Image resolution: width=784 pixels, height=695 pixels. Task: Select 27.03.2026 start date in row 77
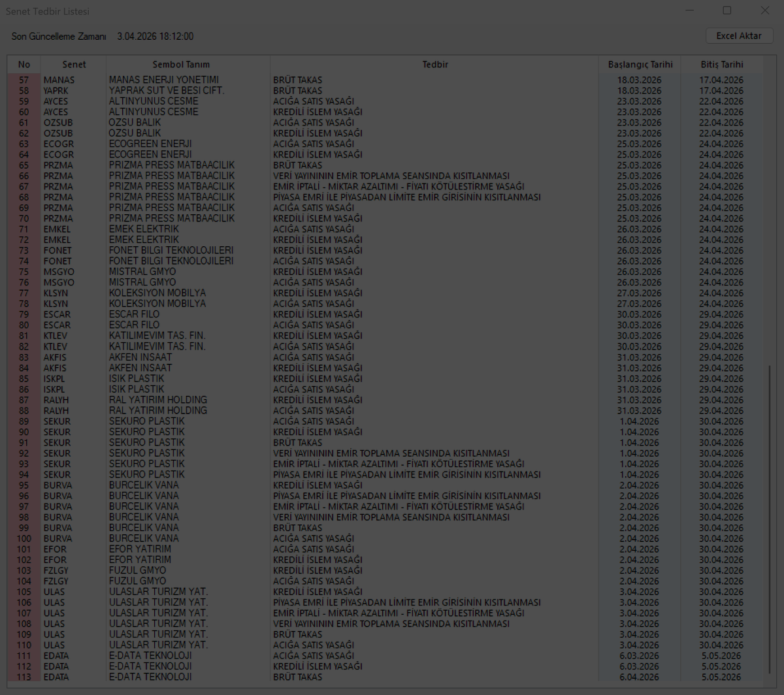pos(640,293)
